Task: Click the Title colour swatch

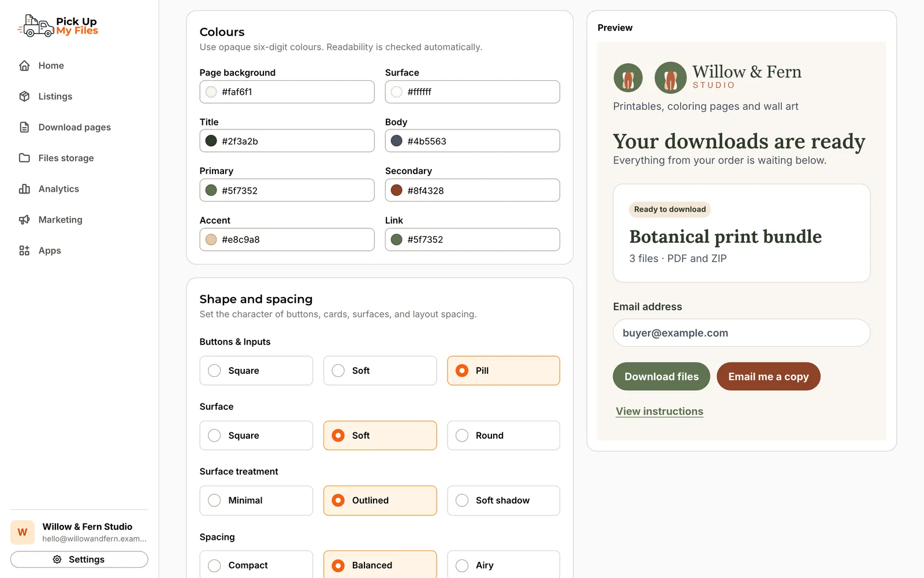Action: [x=211, y=141]
